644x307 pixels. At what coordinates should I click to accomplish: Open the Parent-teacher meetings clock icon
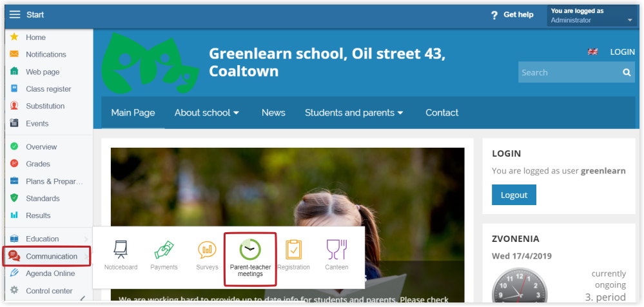tap(250, 250)
